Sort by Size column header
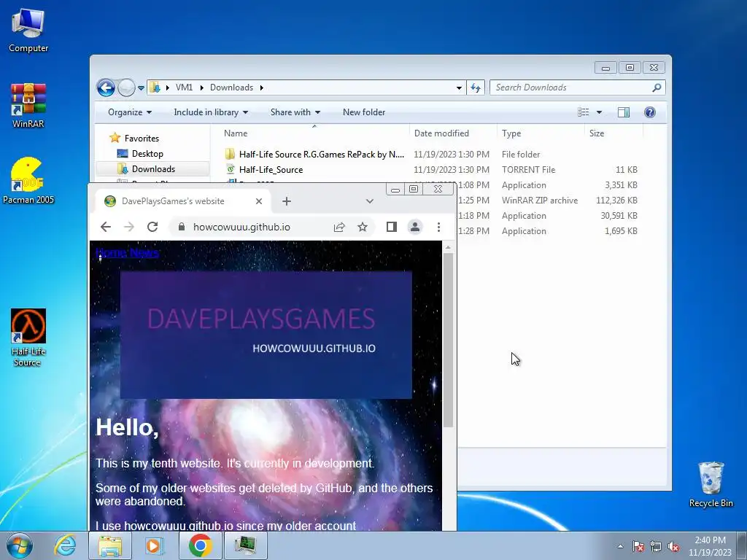Viewport: 747px width, 560px height. [x=614, y=133]
